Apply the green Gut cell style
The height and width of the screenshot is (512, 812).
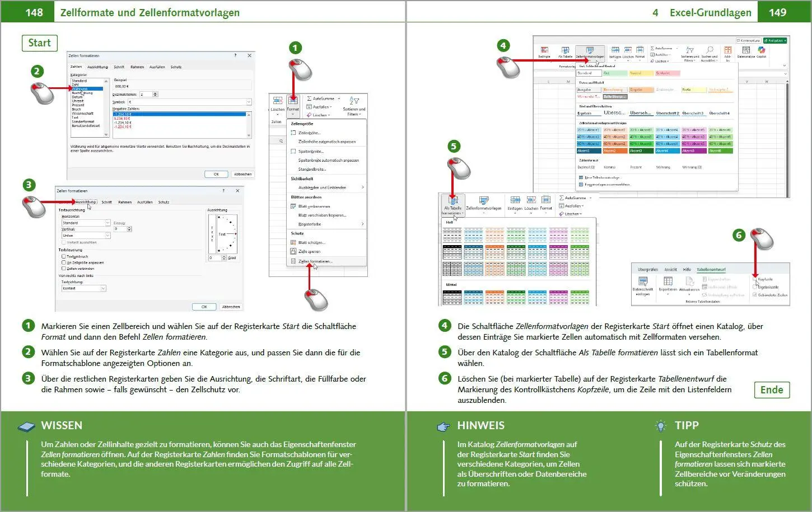[614, 73]
